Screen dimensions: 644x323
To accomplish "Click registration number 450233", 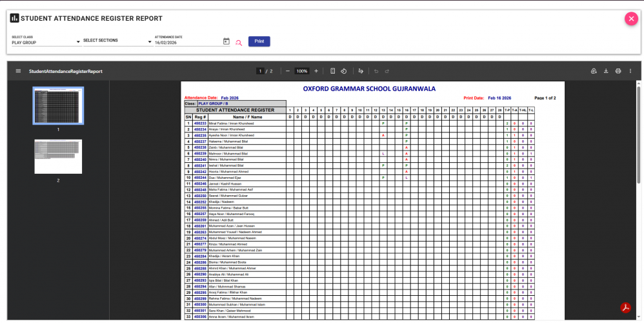I will pyautogui.click(x=200, y=123).
